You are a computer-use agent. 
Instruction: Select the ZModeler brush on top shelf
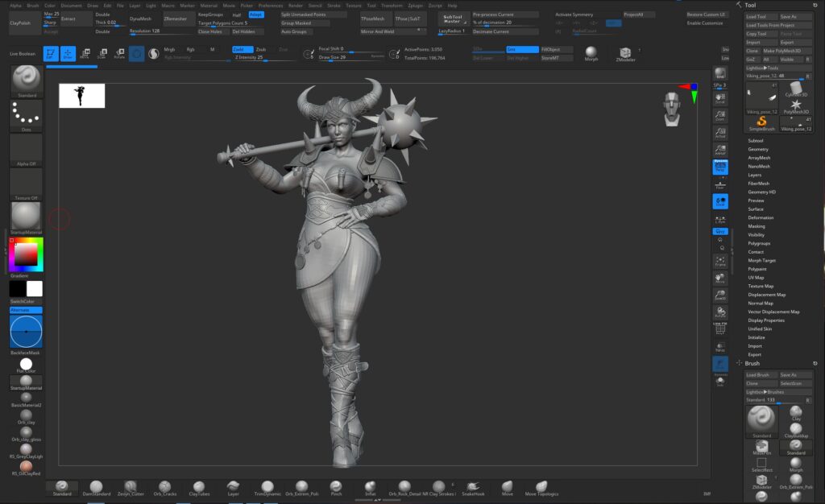pos(625,53)
